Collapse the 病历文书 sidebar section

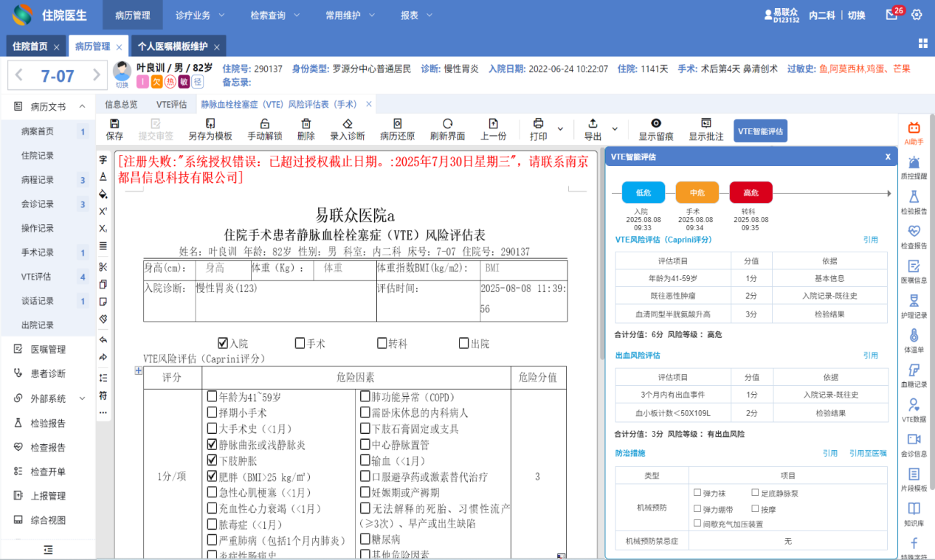tap(82, 107)
